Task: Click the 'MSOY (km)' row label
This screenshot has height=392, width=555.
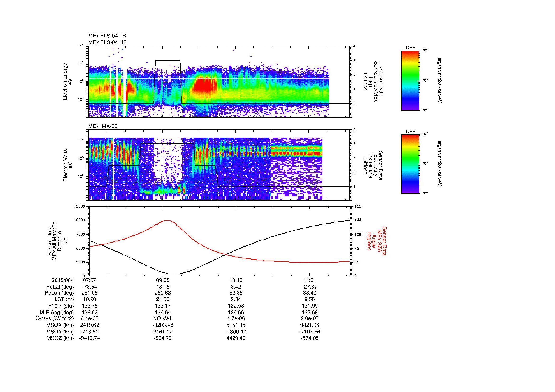Action: click(x=60, y=332)
